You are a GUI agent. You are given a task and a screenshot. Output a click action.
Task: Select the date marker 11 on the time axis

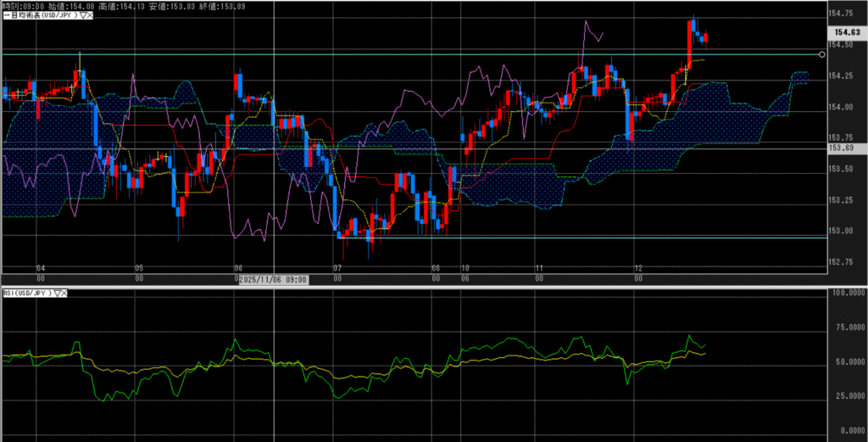tap(539, 268)
